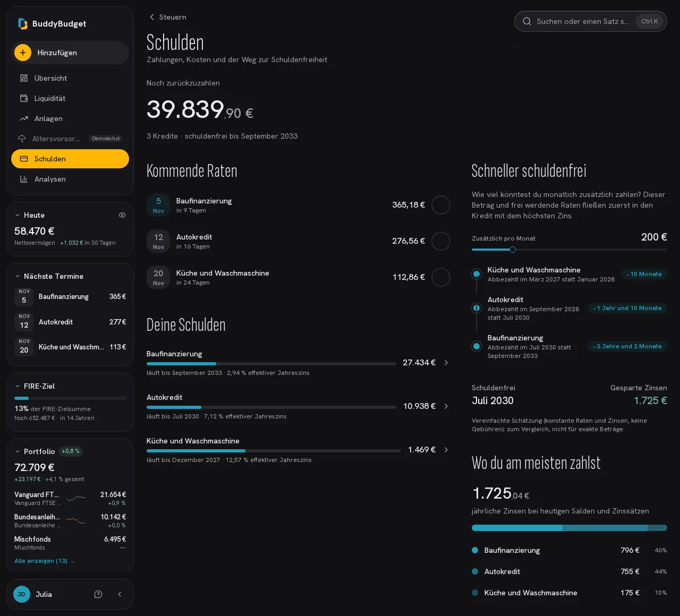Open Baufinanzierung debt details chevron
This screenshot has height=616, width=680.
point(446,363)
